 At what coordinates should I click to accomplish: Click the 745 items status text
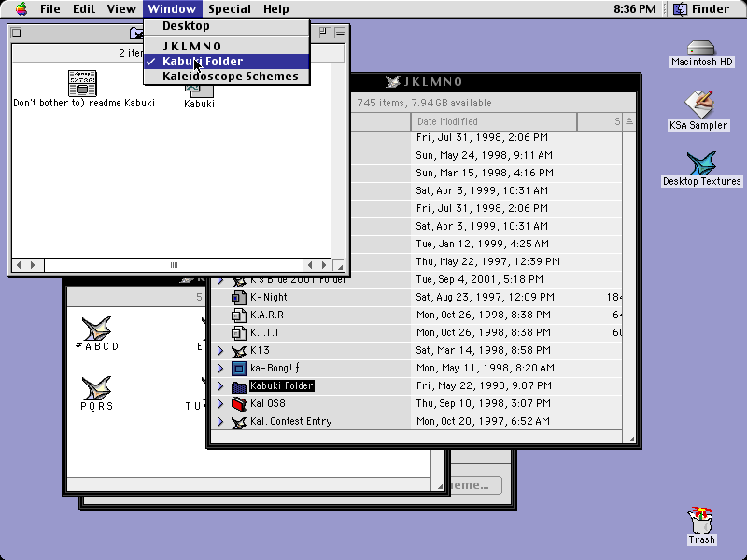(424, 103)
